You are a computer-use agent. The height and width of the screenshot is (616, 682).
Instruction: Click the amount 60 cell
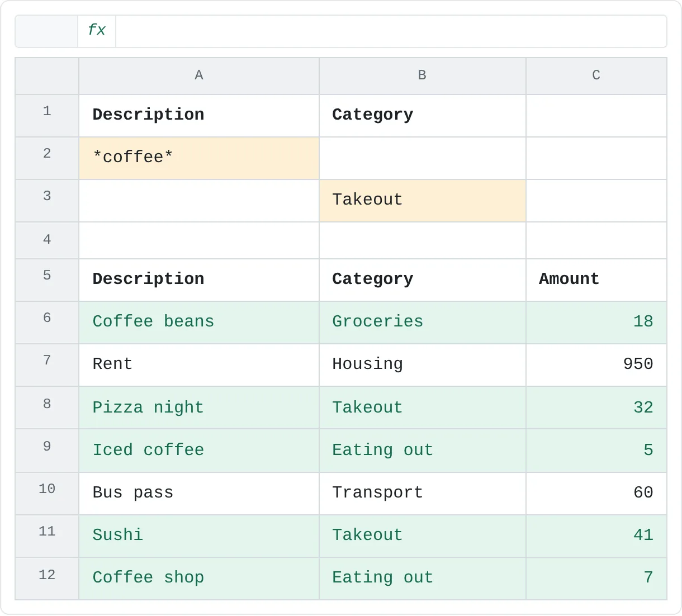pos(596,494)
